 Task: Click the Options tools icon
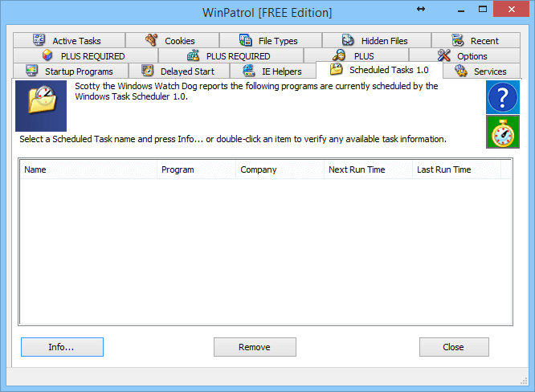click(x=444, y=55)
